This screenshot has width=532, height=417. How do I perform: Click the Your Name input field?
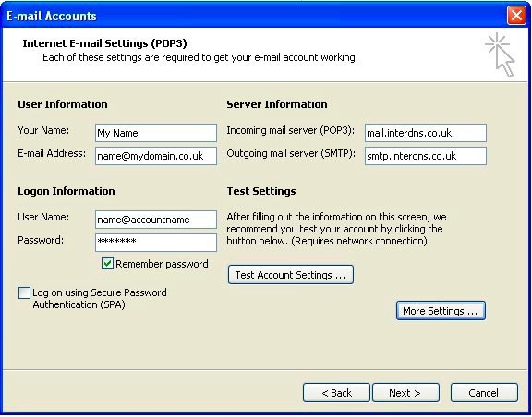click(x=156, y=133)
